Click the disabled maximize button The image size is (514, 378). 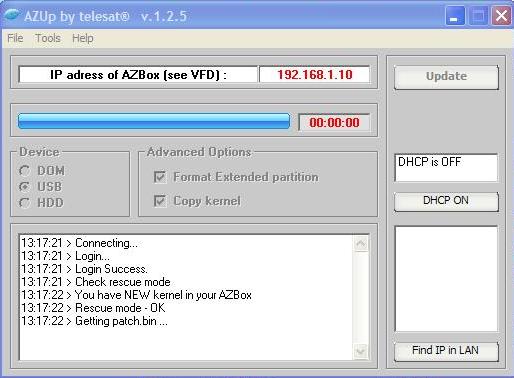(x=478, y=16)
